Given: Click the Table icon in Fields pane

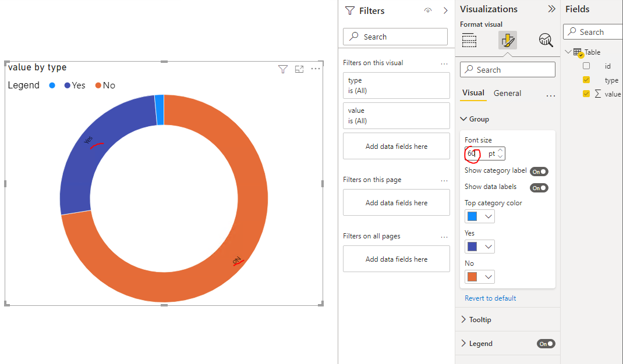Looking at the screenshot, I should pos(579,52).
